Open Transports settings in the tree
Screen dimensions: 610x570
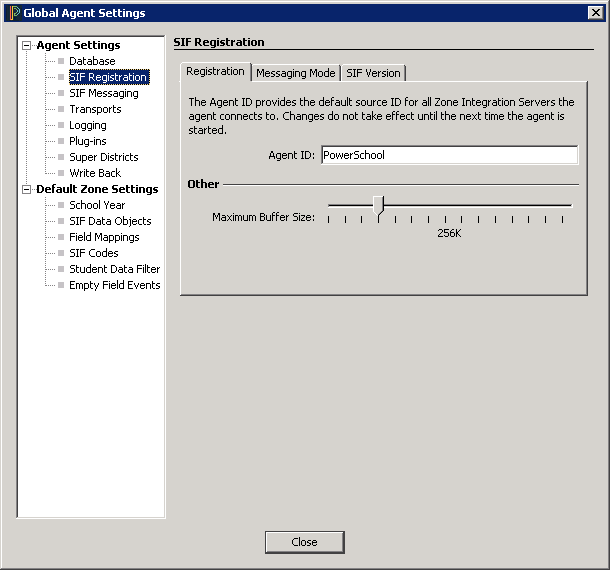[x=95, y=109]
